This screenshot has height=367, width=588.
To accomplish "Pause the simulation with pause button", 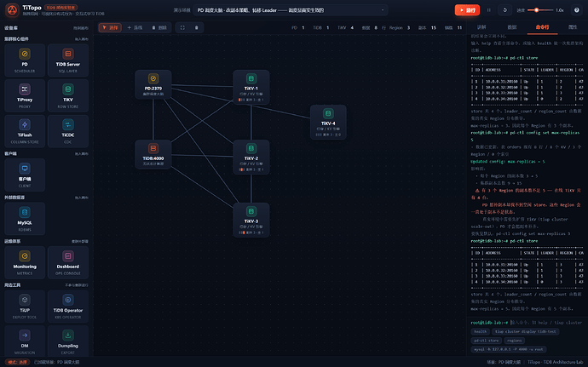I will coord(488,10).
